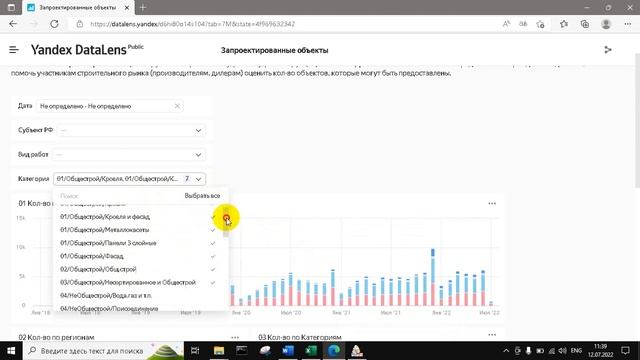Click the battery tray icon

point(540,351)
